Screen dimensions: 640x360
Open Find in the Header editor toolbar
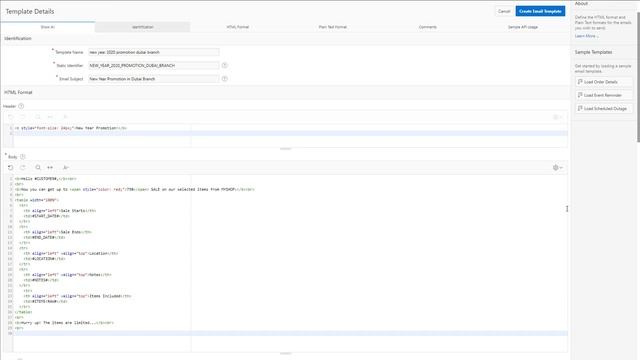pyautogui.click(x=38, y=117)
